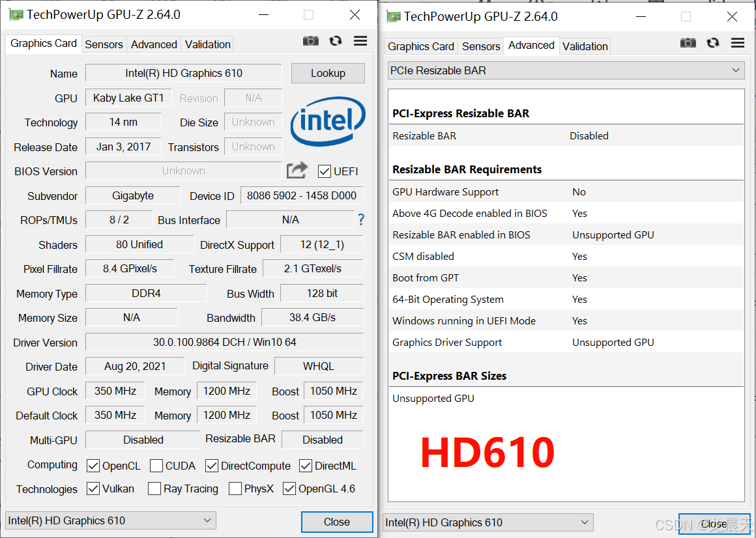756x538 pixels.
Task: Click the camera icon in right GPU-Z window
Action: [x=688, y=43]
